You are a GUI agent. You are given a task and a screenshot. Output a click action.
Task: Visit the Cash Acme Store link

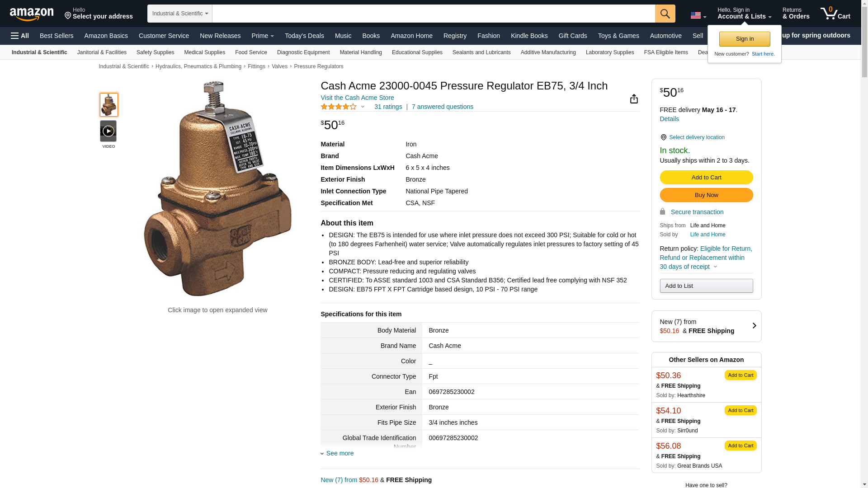357,98
